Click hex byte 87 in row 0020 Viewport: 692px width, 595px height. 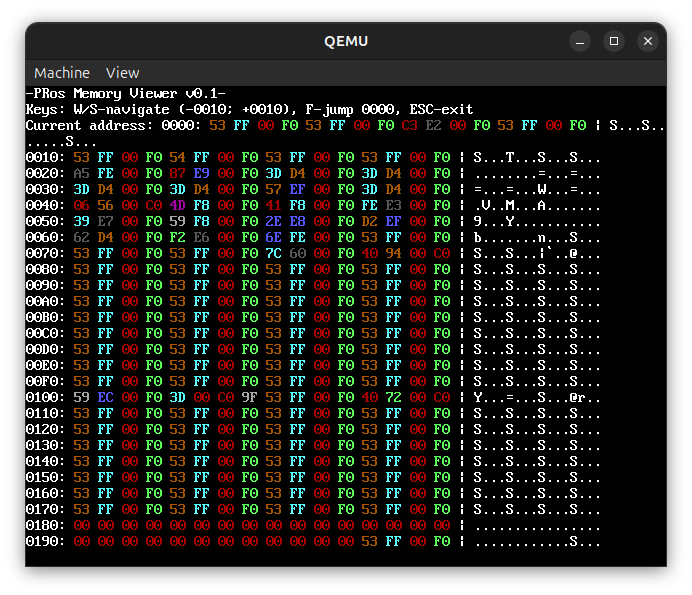tap(177, 173)
